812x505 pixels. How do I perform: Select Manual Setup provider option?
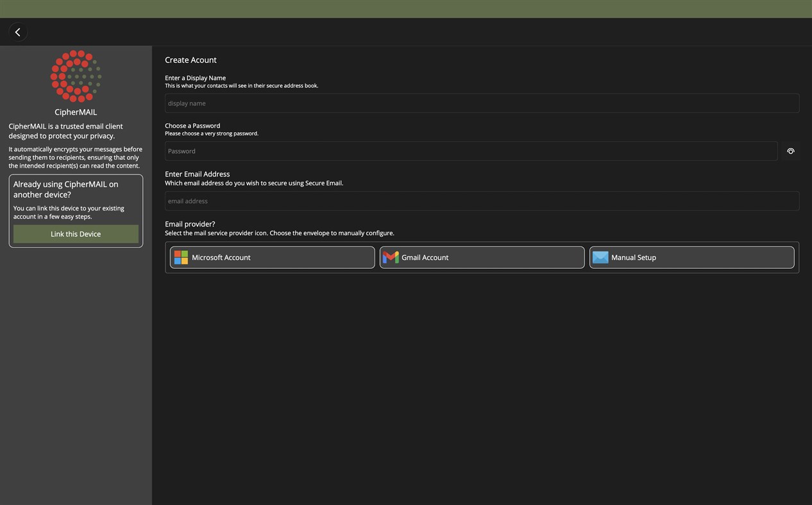pyautogui.click(x=692, y=257)
